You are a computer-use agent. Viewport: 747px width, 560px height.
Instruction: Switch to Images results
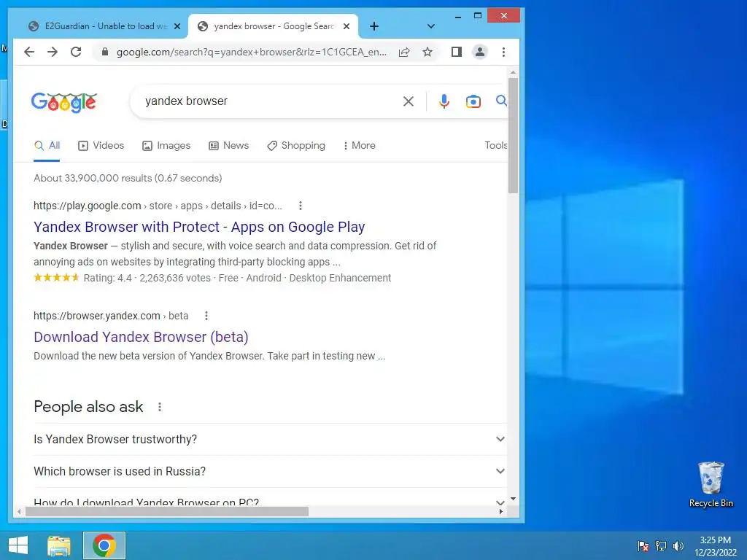(x=166, y=146)
